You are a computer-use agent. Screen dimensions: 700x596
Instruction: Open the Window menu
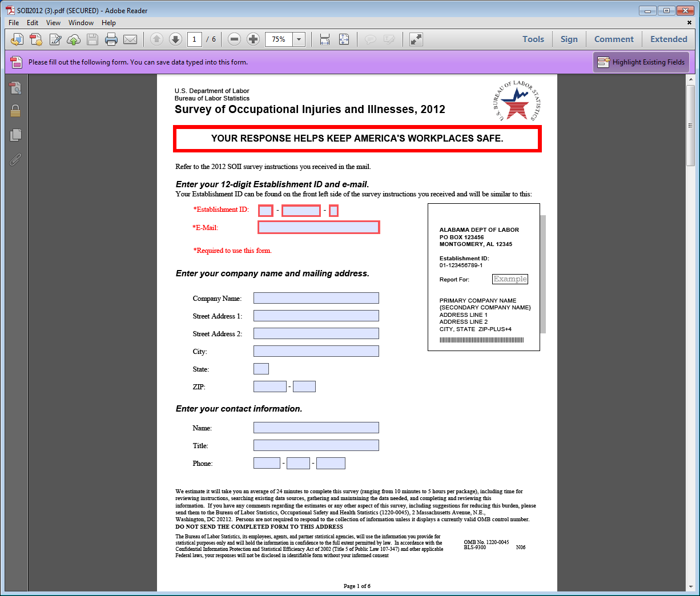(81, 23)
